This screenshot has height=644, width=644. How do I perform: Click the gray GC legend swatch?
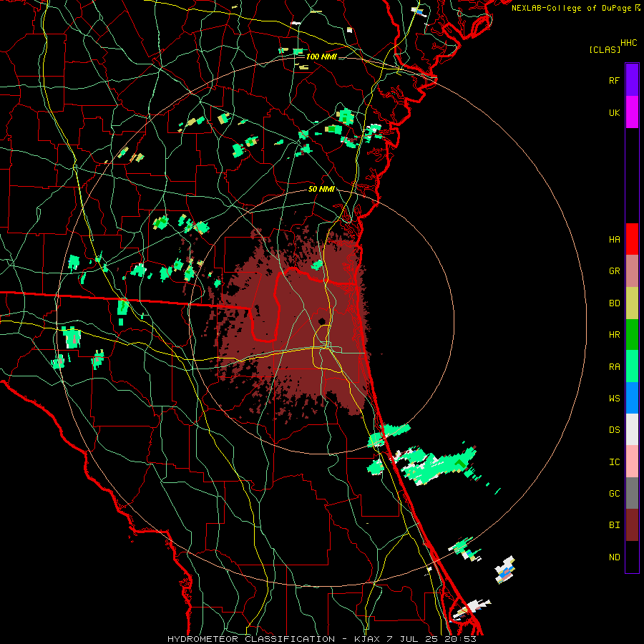pyautogui.click(x=632, y=493)
